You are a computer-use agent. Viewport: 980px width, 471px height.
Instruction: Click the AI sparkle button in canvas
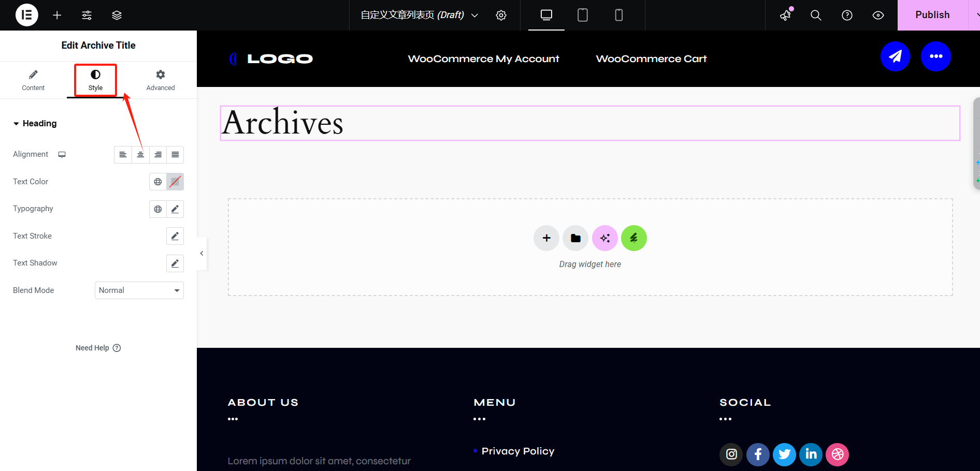coord(604,238)
